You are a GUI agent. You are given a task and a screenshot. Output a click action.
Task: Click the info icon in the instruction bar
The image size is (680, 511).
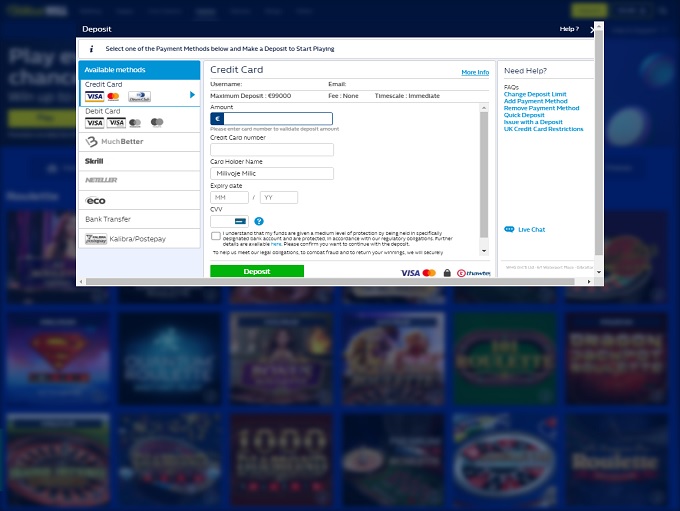coord(91,48)
